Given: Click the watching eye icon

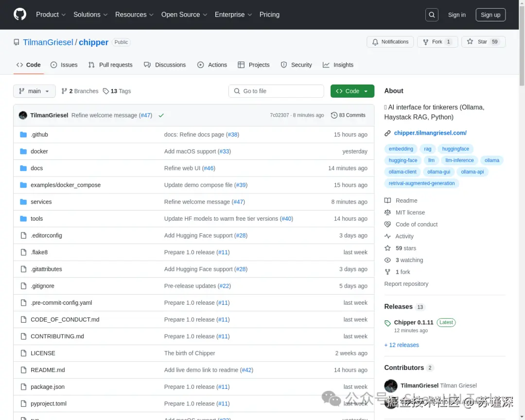Looking at the screenshot, I should pos(387,260).
